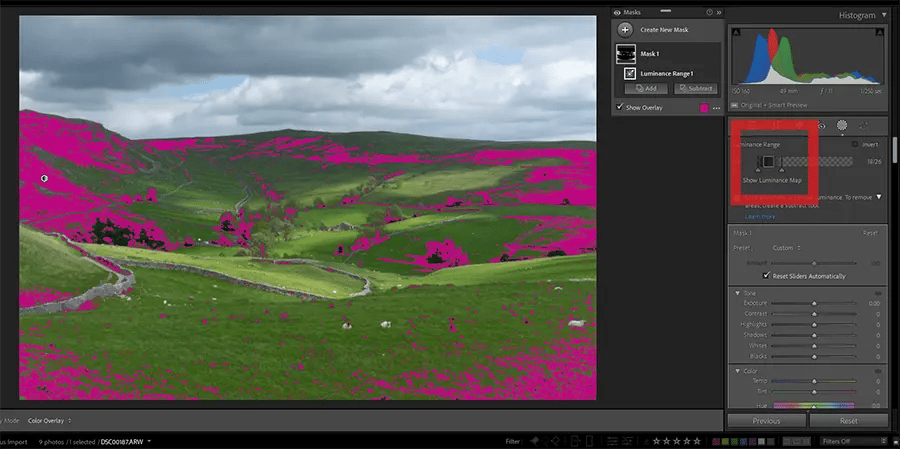
Task: Click the Blacks slider handle
Action: coord(814,357)
